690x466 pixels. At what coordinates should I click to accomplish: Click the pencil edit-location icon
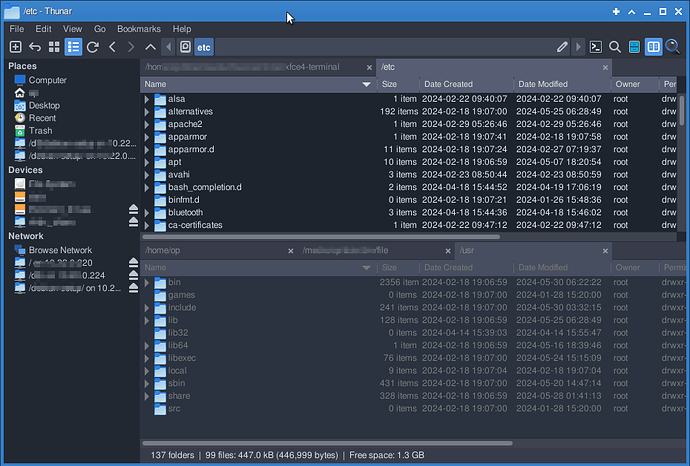click(x=563, y=47)
